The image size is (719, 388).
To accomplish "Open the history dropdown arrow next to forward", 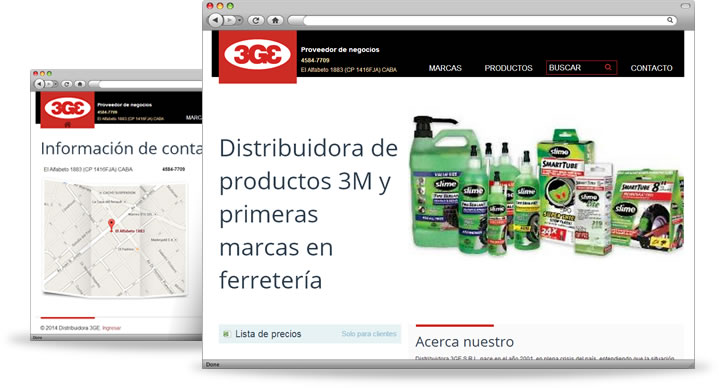I will 239,20.
